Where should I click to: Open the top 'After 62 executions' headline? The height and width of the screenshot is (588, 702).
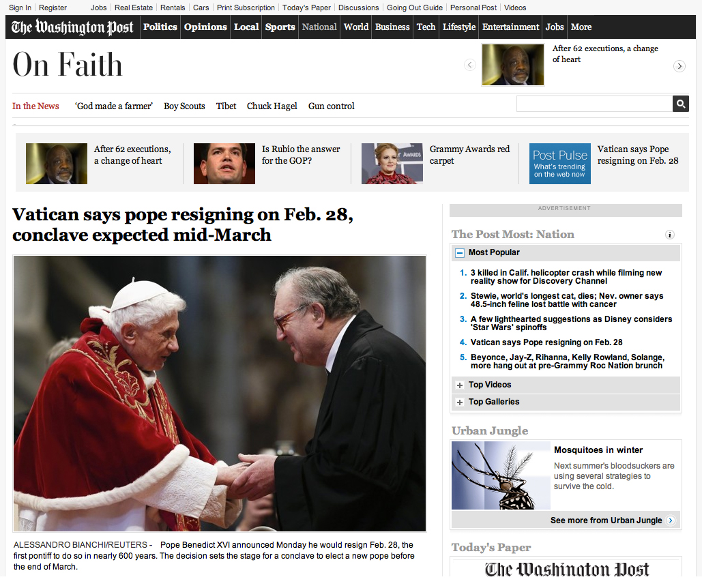605,54
